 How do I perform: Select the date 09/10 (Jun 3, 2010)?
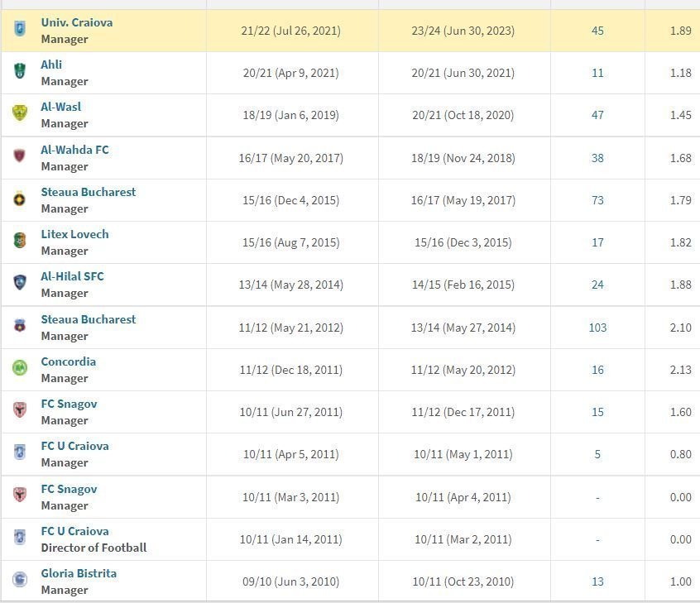point(290,581)
